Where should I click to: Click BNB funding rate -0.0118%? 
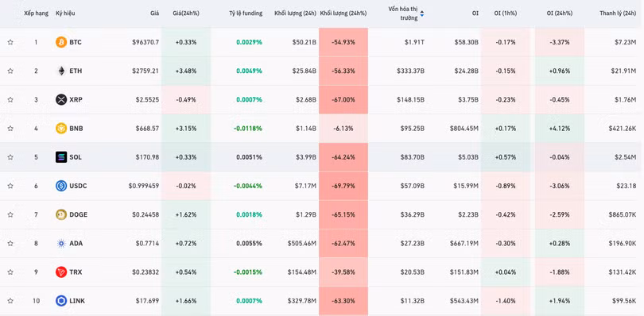point(247,129)
